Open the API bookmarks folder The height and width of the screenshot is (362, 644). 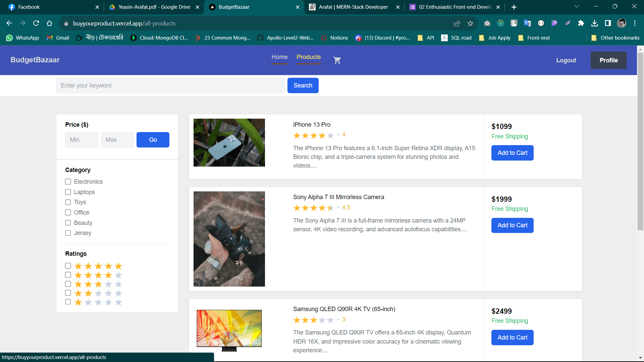click(426, 38)
